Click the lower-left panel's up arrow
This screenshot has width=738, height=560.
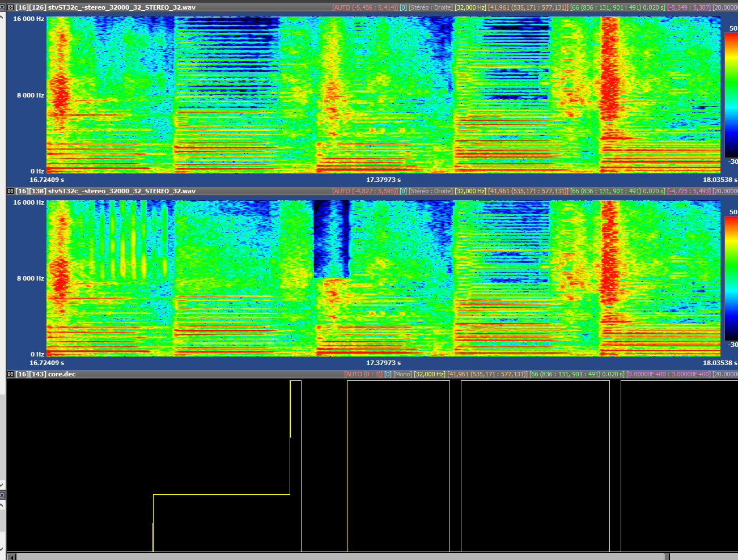pos(2,504)
